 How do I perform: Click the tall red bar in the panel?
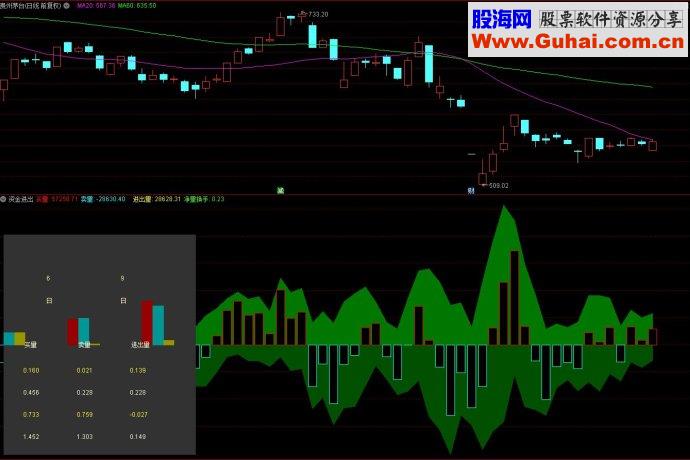[x=147, y=323]
